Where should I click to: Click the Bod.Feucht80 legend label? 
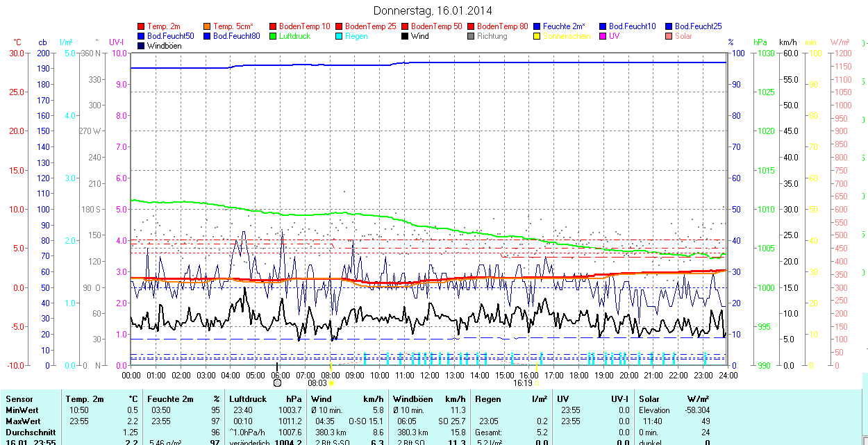(236, 36)
